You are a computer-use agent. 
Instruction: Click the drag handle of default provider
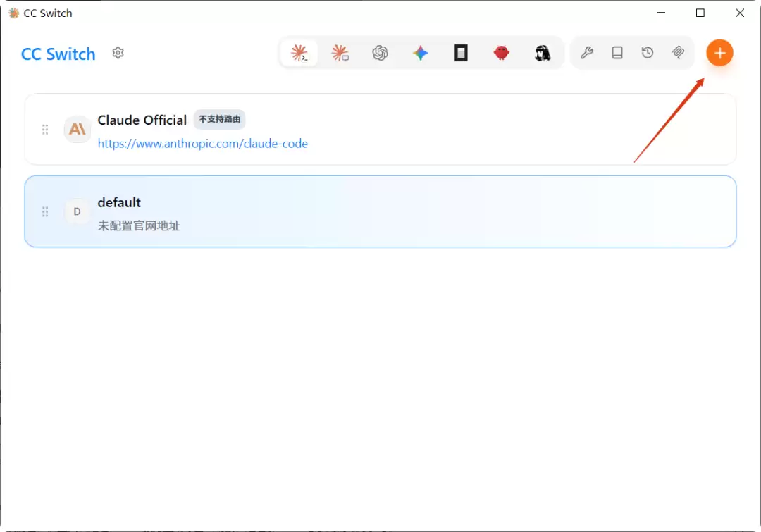click(x=45, y=211)
